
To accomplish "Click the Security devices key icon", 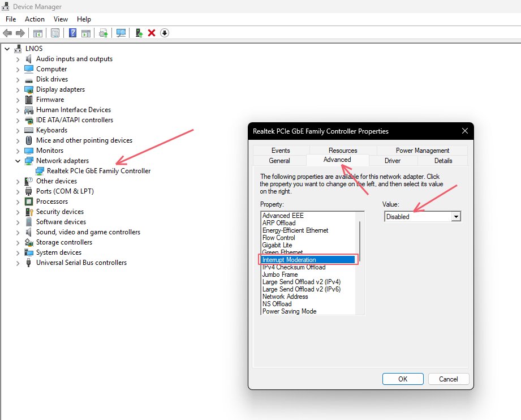I will click(29, 212).
